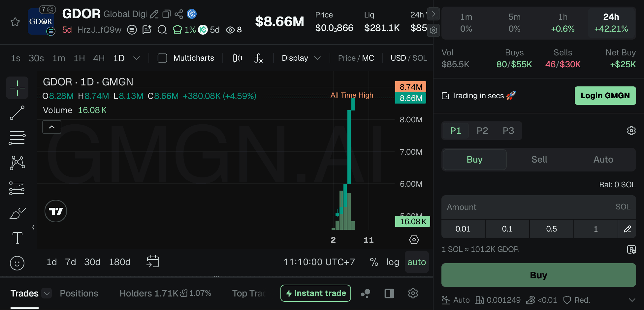The width and height of the screenshot is (644, 310).
Task: Select the trend line drawing tool
Action: [x=17, y=113]
